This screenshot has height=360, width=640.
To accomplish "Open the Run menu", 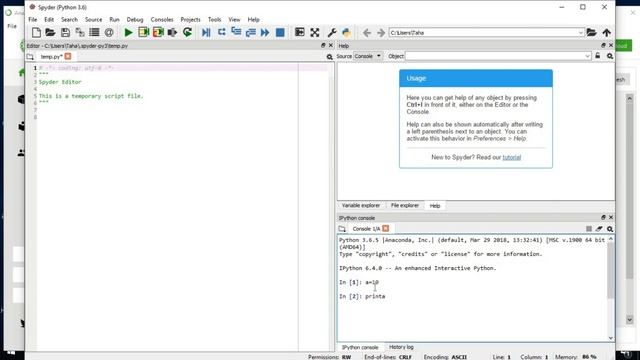I will tap(114, 20).
